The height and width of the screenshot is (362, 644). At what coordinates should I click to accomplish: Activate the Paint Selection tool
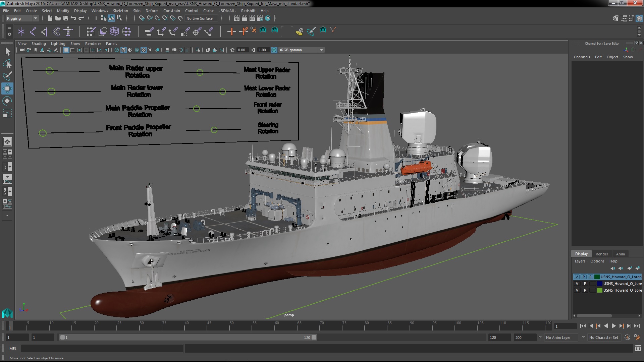(7, 76)
